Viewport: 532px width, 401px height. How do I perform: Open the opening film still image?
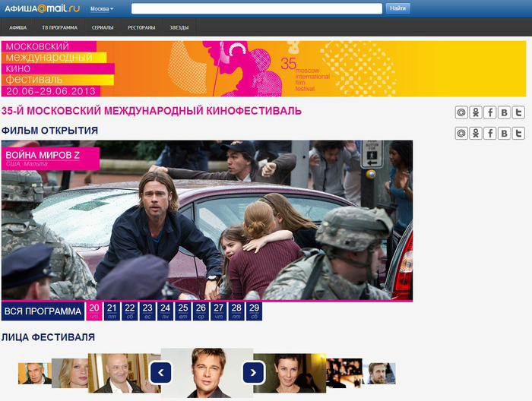pos(207,220)
